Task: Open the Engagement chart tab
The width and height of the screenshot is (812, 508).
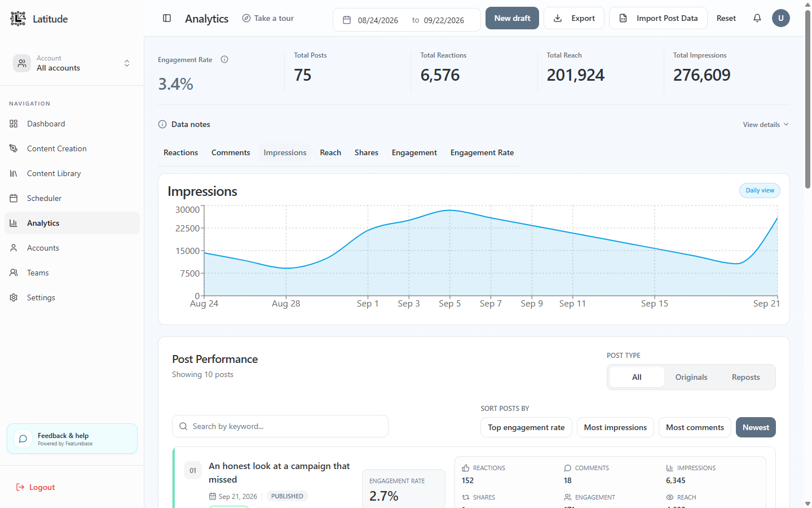Action: [x=414, y=152]
